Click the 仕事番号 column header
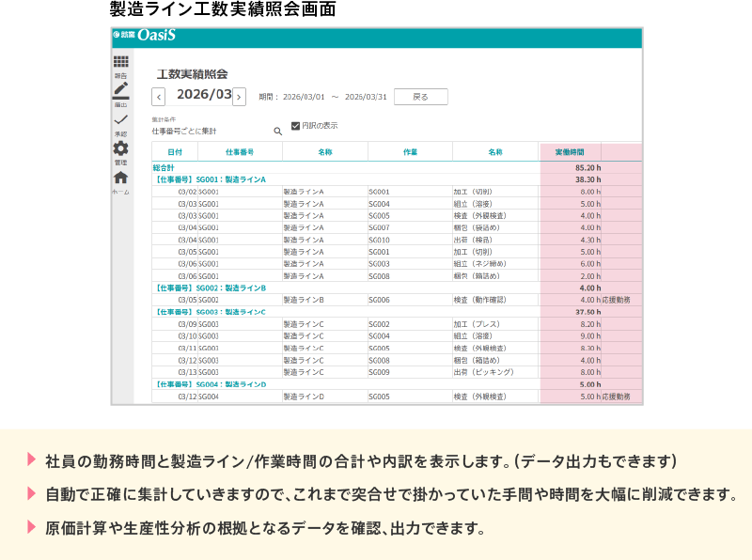752x560 pixels. point(240,152)
